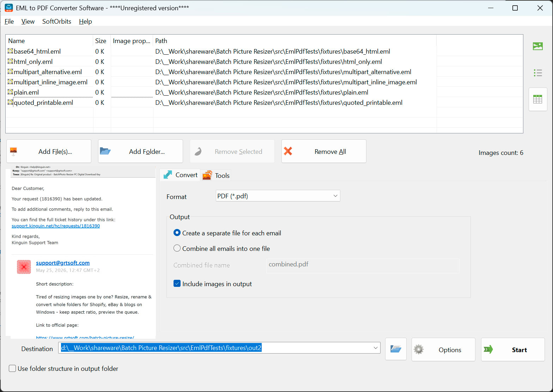This screenshot has height=392, width=553.
Task: Click file icon of base64_html.eml
Action: pos(10,51)
